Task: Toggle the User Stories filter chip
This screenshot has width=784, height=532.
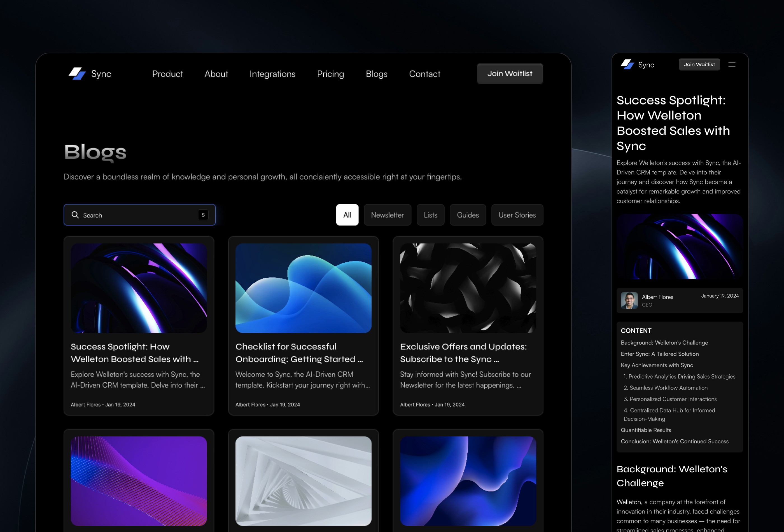Action: coord(517,215)
